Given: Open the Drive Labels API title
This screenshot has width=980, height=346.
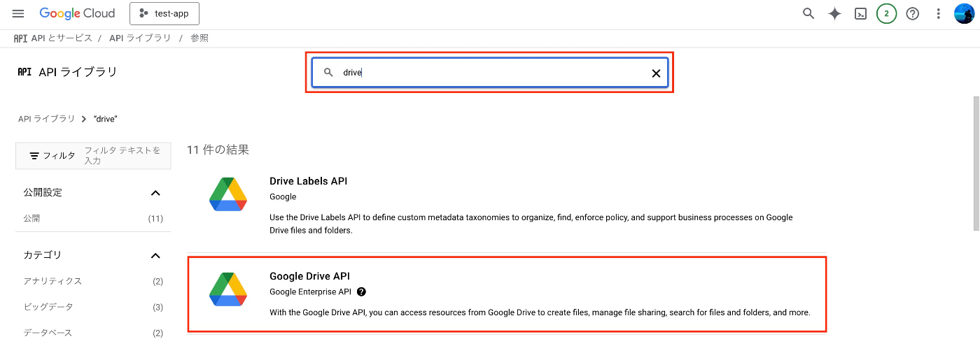Looking at the screenshot, I should point(308,181).
